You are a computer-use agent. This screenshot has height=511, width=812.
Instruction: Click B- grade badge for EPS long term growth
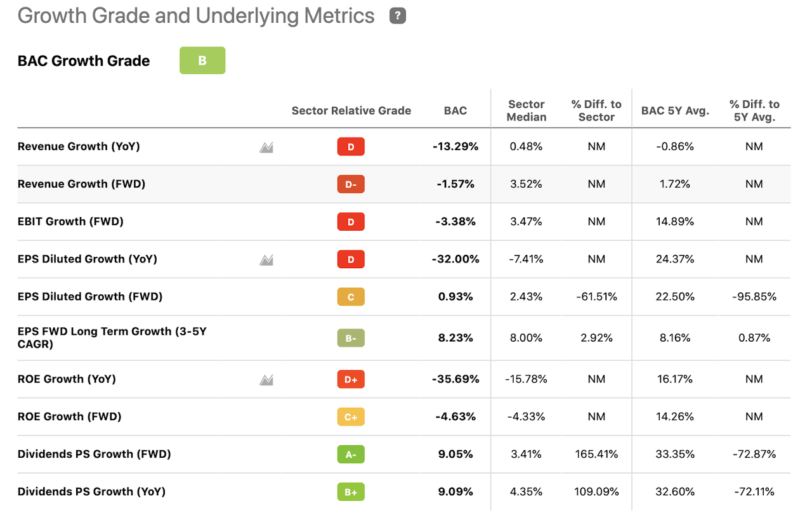pos(351,339)
